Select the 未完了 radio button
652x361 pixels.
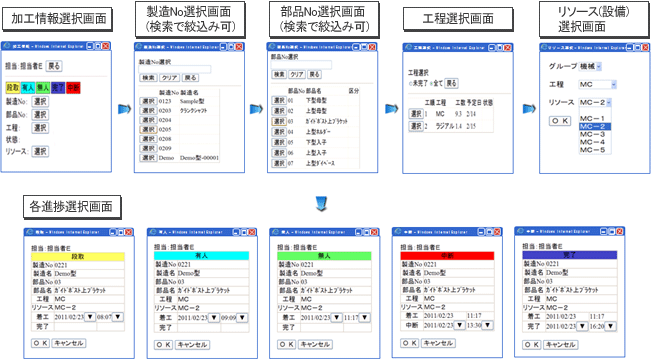click(410, 84)
